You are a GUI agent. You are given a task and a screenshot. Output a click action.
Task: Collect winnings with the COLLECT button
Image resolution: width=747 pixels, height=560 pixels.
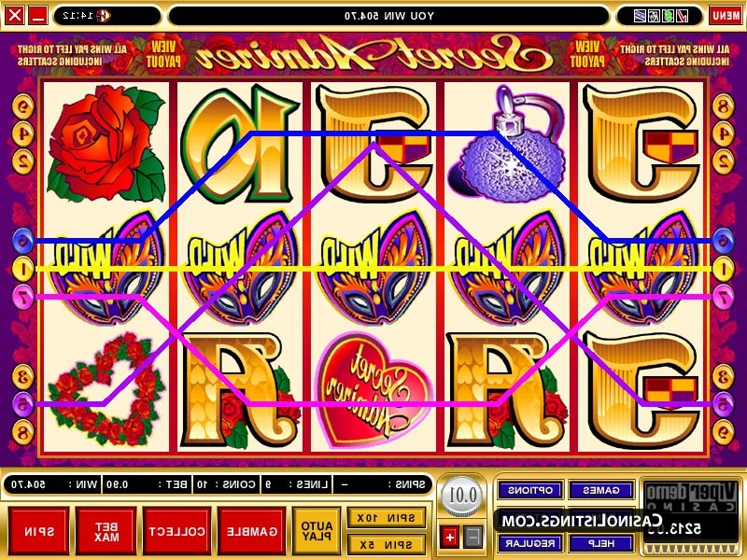pos(176,531)
